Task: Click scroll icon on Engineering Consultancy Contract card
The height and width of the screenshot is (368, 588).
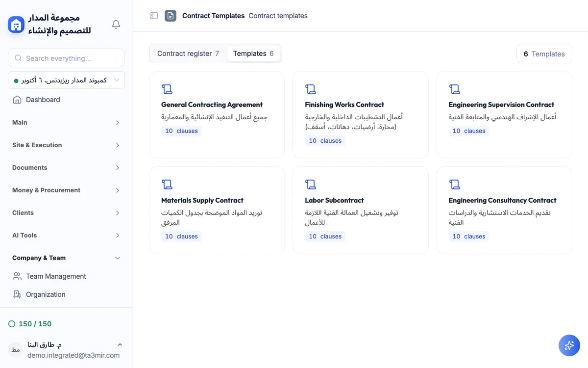Action: tap(455, 184)
